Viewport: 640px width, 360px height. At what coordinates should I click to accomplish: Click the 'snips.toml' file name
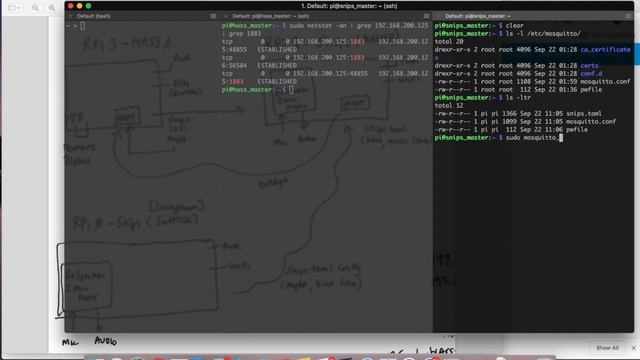tap(584, 113)
